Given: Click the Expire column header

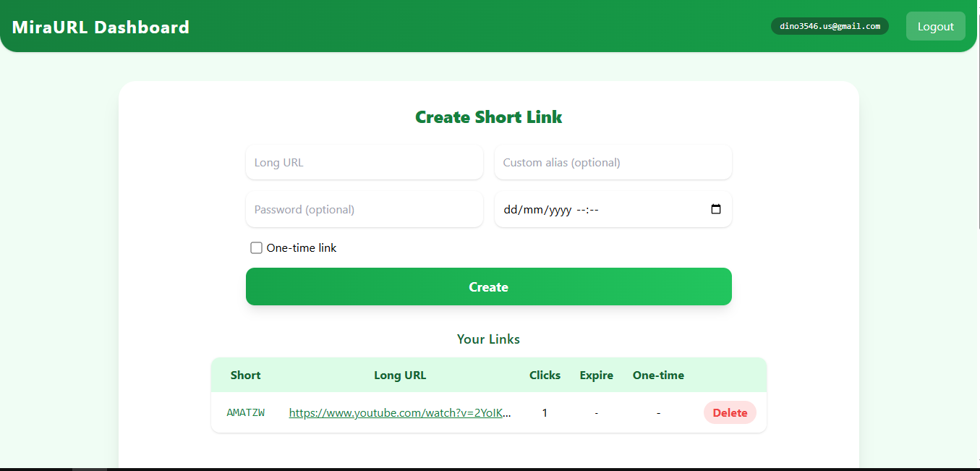Looking at the screenshot, I should (597, 375).
